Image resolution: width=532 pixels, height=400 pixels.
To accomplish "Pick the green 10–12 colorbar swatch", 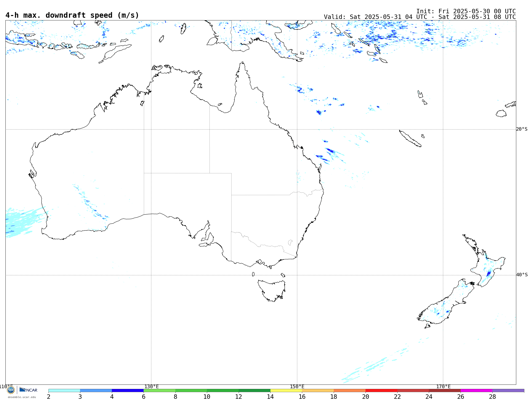I will [x=223, y=391].
